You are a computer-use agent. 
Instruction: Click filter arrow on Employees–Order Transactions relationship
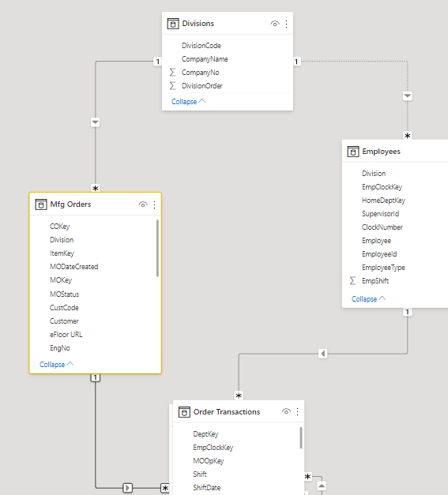pos(322,354)
